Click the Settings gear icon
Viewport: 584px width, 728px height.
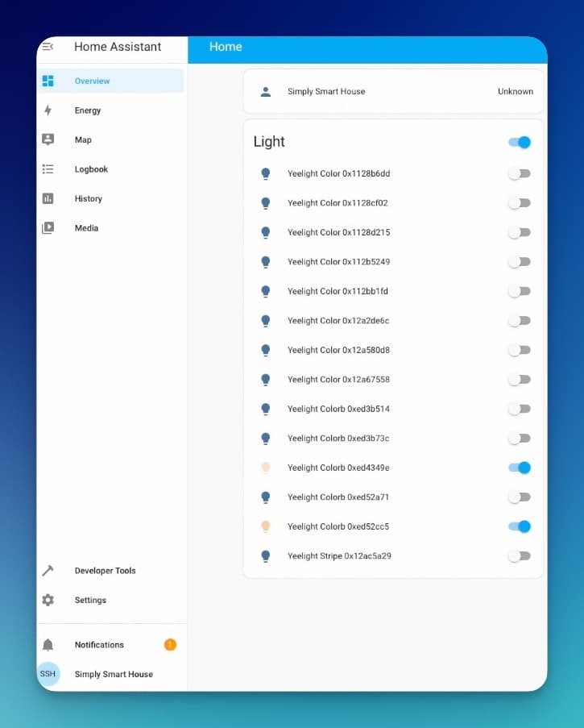(48, 600)
